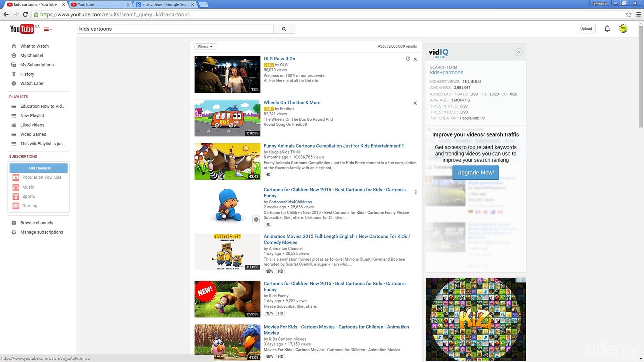
Task: Dismiss the OLG Pass It On ad
Action: click(415, 59)
